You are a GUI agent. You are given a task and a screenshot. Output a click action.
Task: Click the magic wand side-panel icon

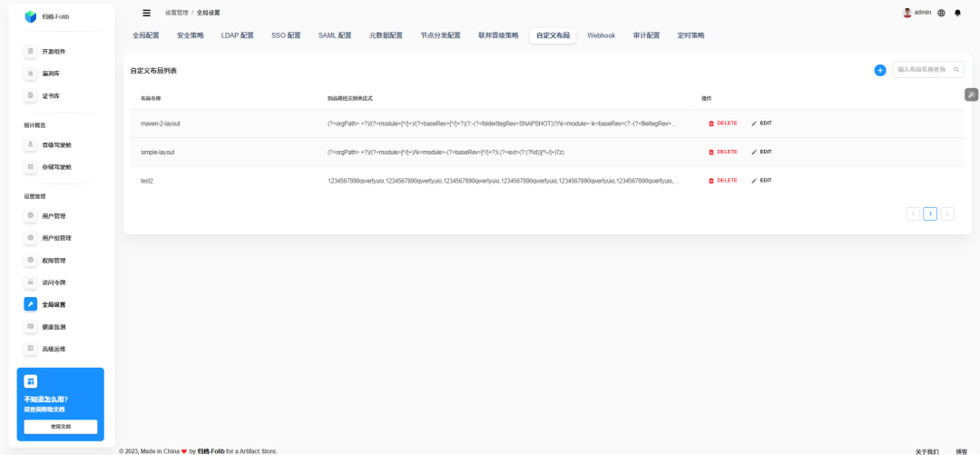972,94
